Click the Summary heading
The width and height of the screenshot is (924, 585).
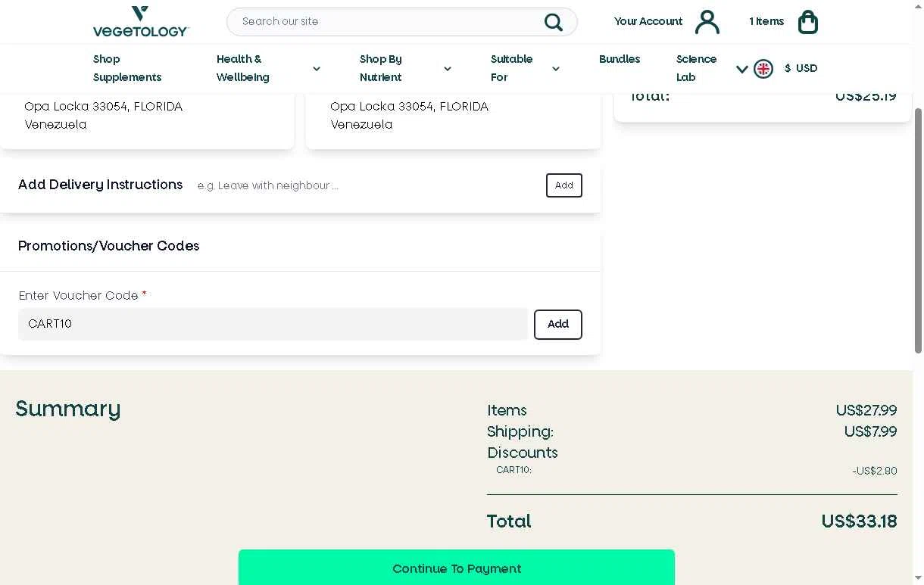point(68,409)
